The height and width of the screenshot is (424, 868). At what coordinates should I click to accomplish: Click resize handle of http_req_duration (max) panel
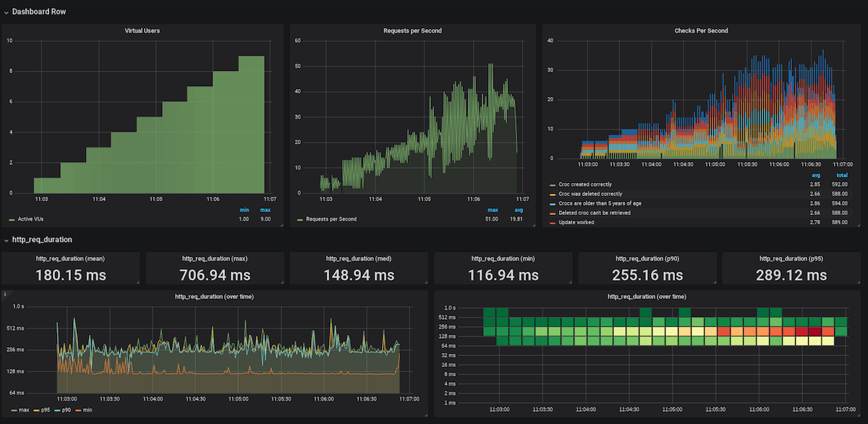[x=281, y=284]
